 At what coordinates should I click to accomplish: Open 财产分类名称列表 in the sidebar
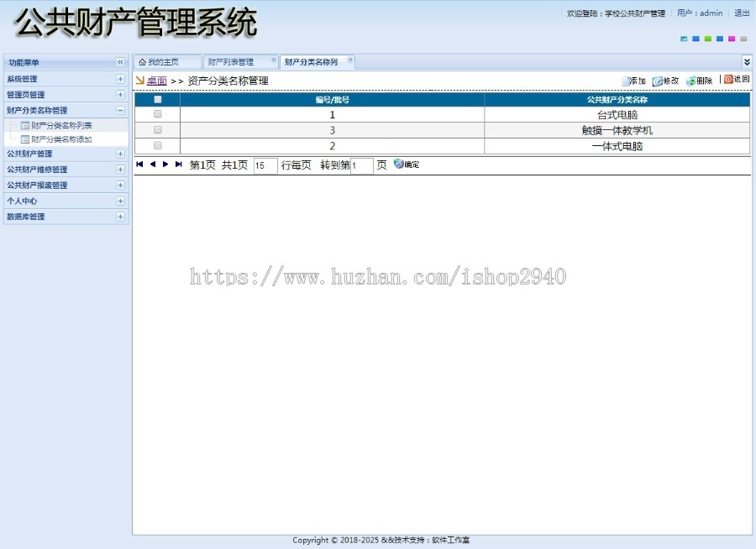pos(61,126)
